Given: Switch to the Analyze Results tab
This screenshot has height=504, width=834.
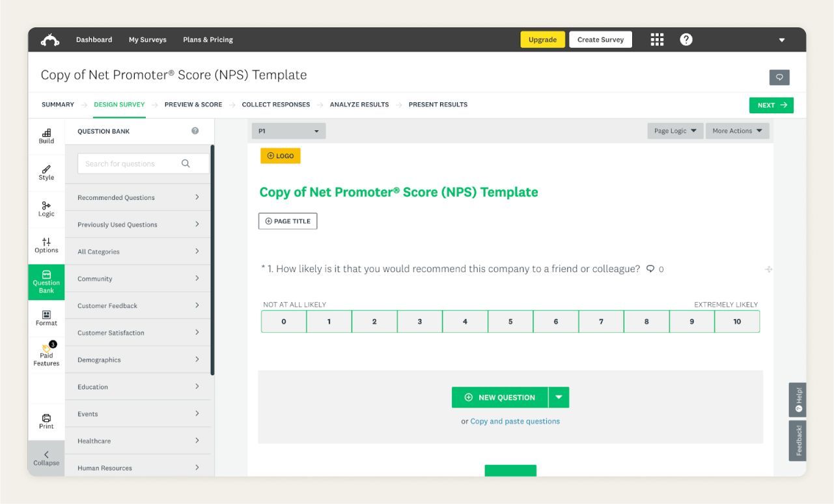Looking at the screenshot, I should (x=359, y=105).
